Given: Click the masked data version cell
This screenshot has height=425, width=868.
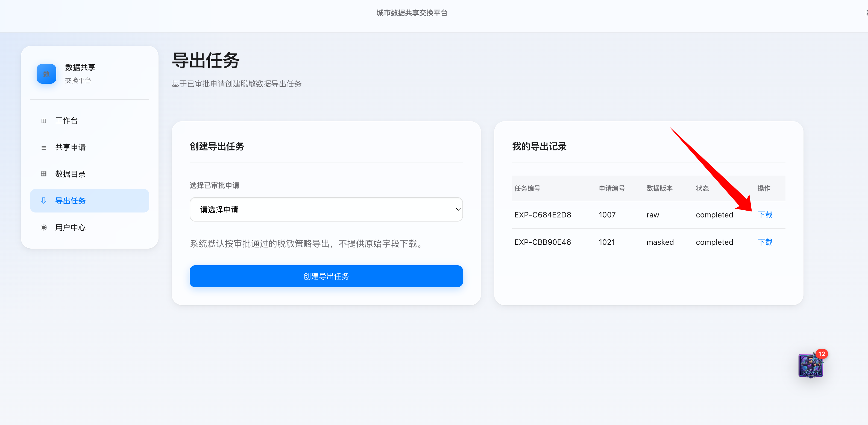Looking at the screenshot, I should (x=660, y=242).
